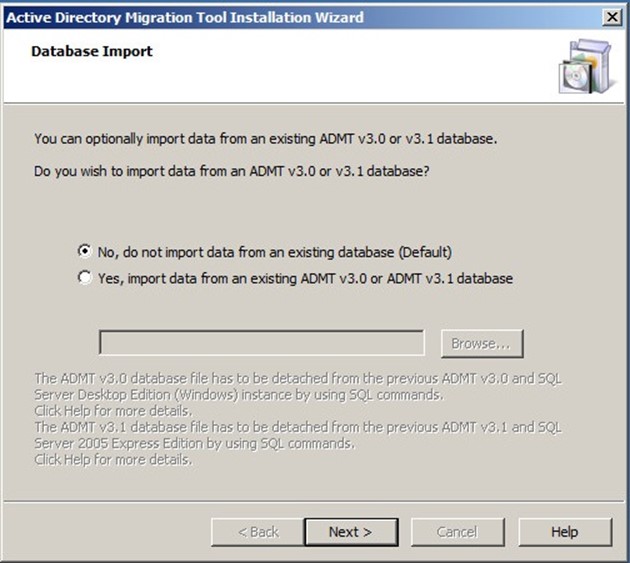The image size is (630, 563).
Task: Click the Cancel button
Action: [x=458, y=532]
